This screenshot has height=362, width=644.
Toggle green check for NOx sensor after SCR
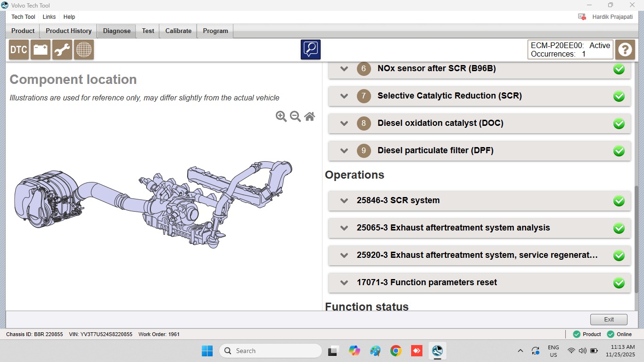(619, 69)
